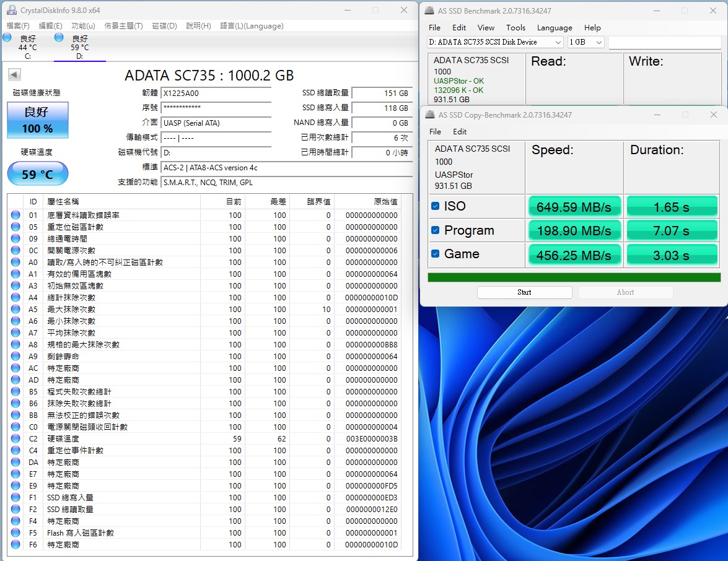Click status orb for attribute A8
The image size is (728, 561).
[x=15, y=344]
